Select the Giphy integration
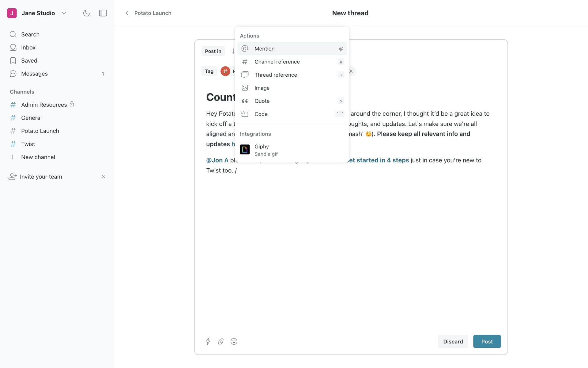This screenshot has width=588, height=368. (x=292, y=150)
